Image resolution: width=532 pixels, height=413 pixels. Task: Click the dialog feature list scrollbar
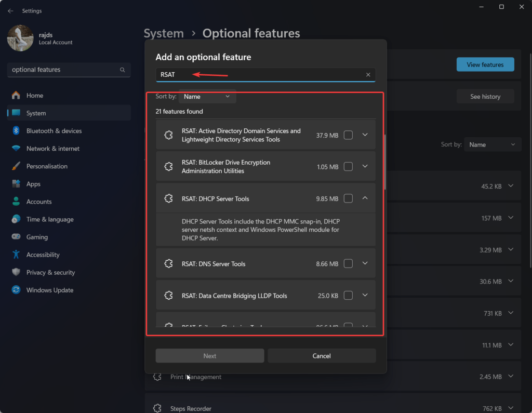point(385,162)
